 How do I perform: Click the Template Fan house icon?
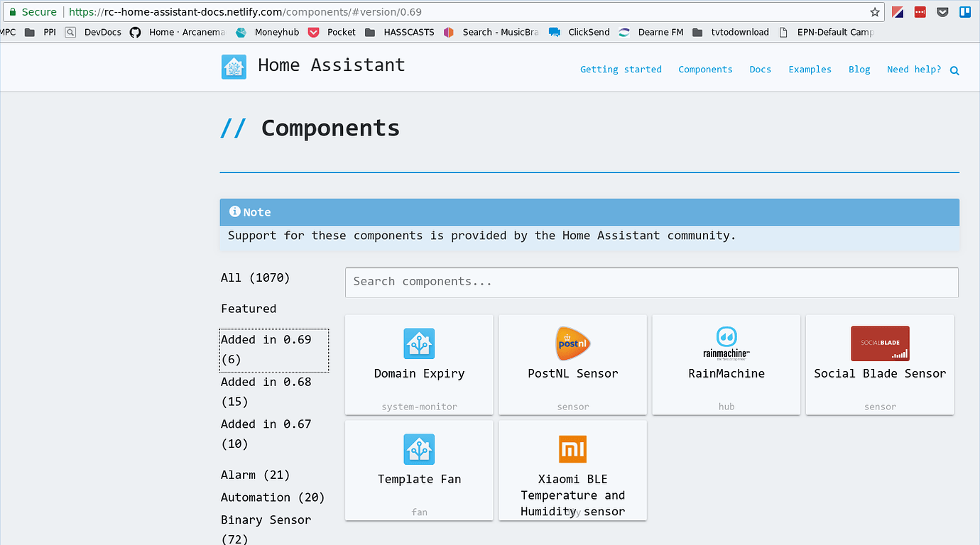[x=419, y=449]
